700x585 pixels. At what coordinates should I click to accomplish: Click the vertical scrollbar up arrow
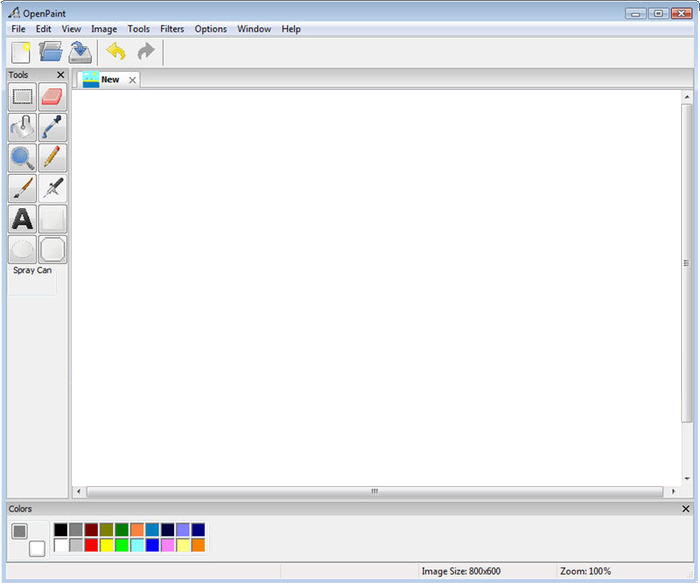point(687,97)
